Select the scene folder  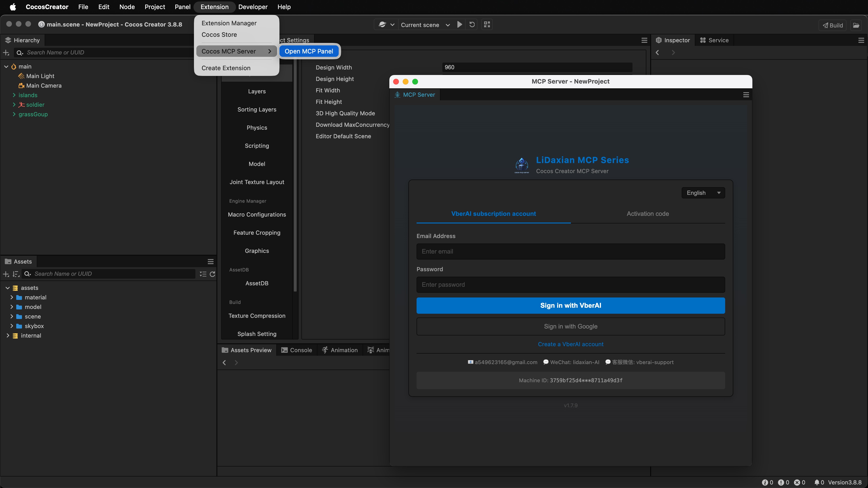pos(33,317)
